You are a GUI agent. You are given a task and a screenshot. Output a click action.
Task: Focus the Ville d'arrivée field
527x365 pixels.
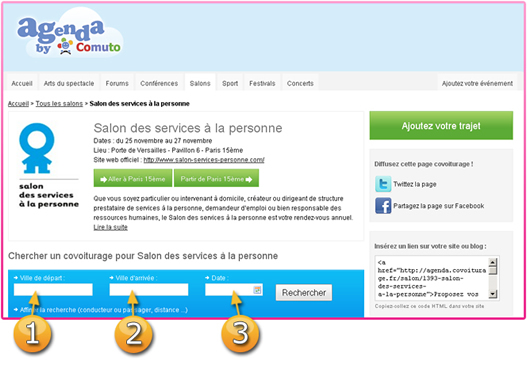149,289
